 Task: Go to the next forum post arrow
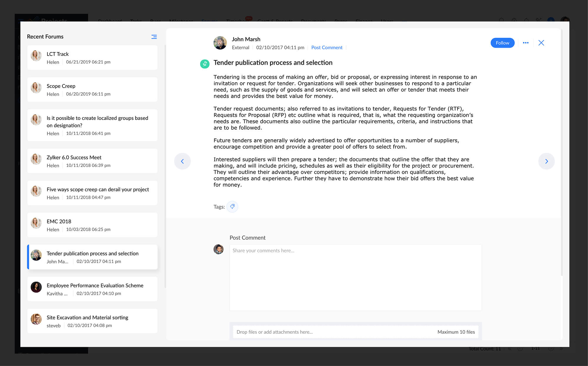[x=546, y=161]
